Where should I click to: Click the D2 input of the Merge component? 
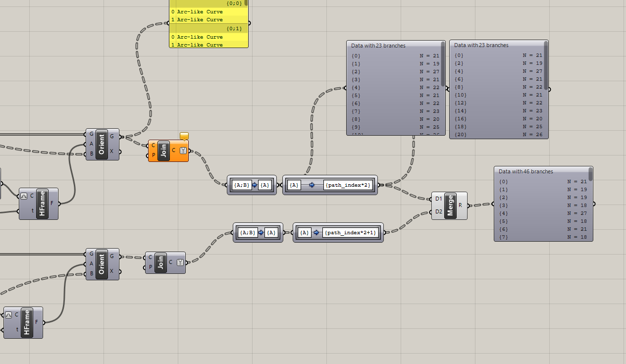[x=438, y=212]
